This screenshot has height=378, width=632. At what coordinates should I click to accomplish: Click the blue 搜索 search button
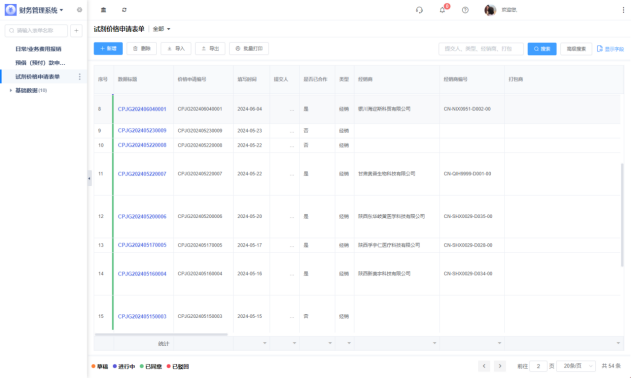[542, 49]
